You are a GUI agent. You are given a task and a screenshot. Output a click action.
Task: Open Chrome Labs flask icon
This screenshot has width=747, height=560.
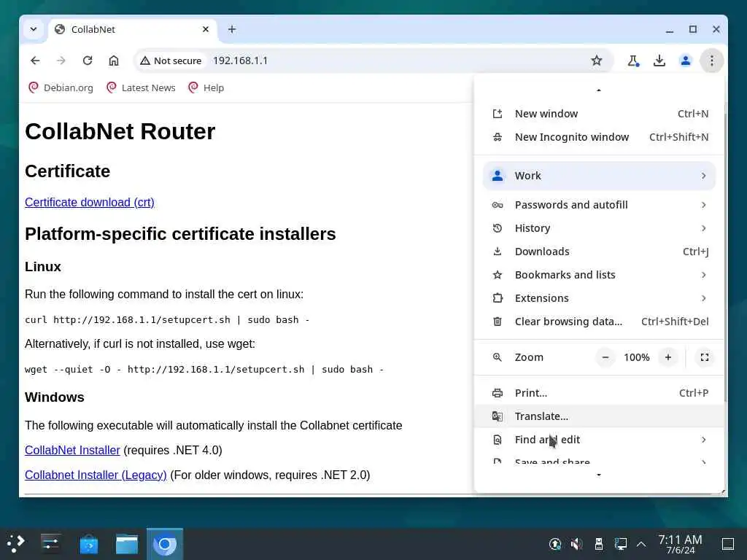(632, 61)
